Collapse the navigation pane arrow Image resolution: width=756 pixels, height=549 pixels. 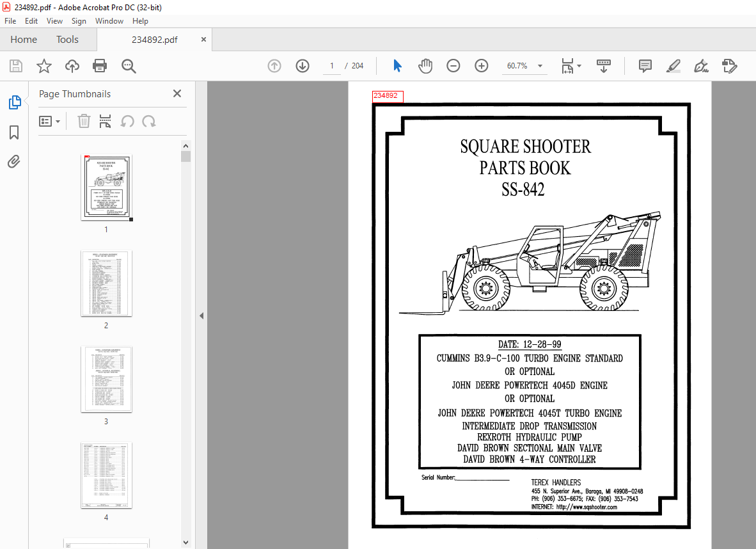point(201,315)
